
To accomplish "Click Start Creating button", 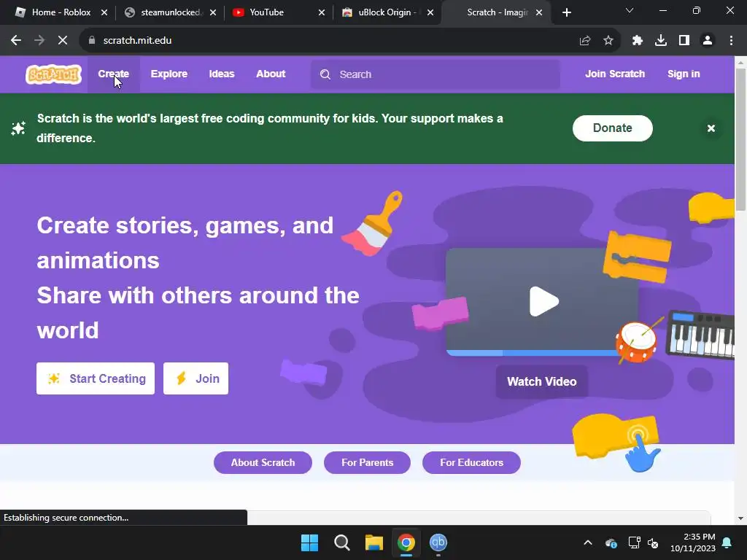I will (96, 378).
